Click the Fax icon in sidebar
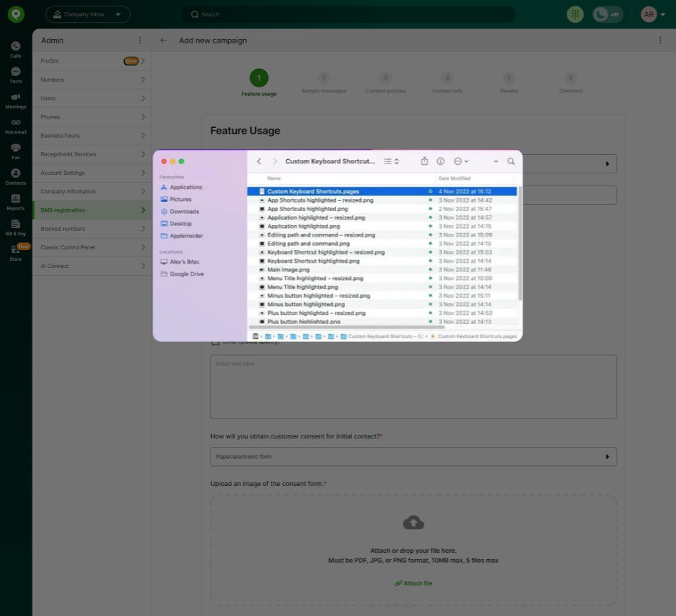676x616 pixels. click(16, 151)
